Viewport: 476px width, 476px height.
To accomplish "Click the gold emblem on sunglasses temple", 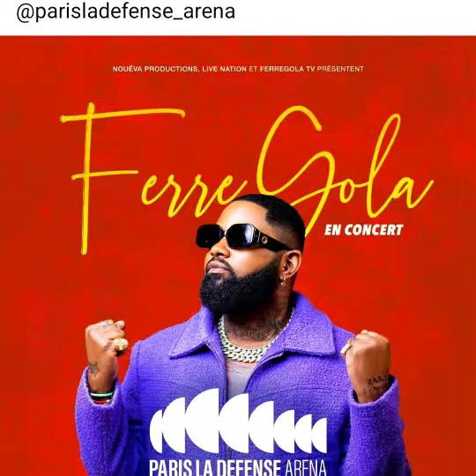I will 264,240.
